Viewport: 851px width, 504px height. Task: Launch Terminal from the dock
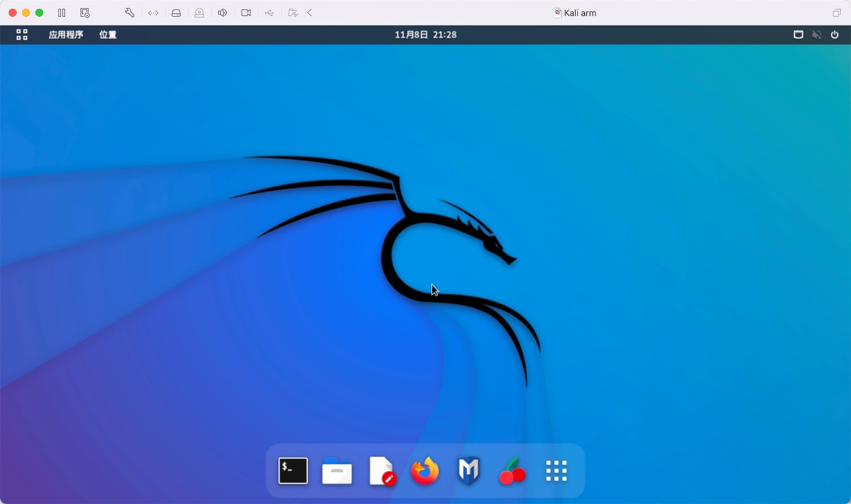coord(293,470)
